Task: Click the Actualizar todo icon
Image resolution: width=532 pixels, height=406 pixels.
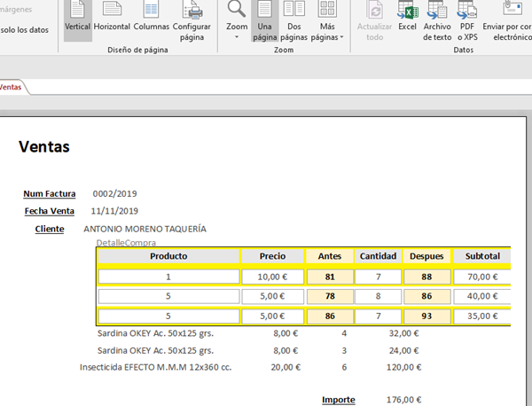Action: (374, 21)
